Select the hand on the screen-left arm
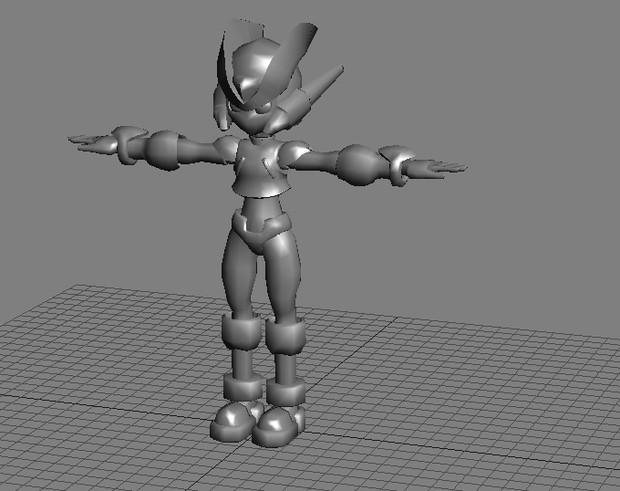Screen dimensions: 620x491 [x=91, y=144]
